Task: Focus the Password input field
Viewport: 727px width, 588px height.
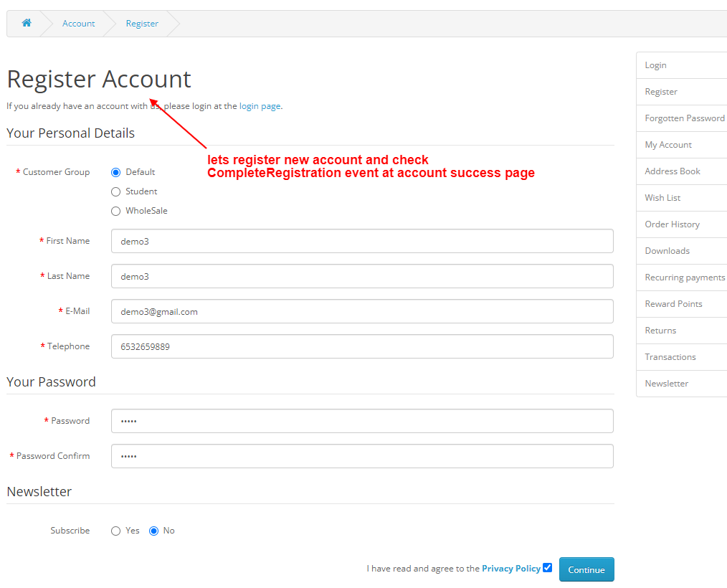Action: 362,421
